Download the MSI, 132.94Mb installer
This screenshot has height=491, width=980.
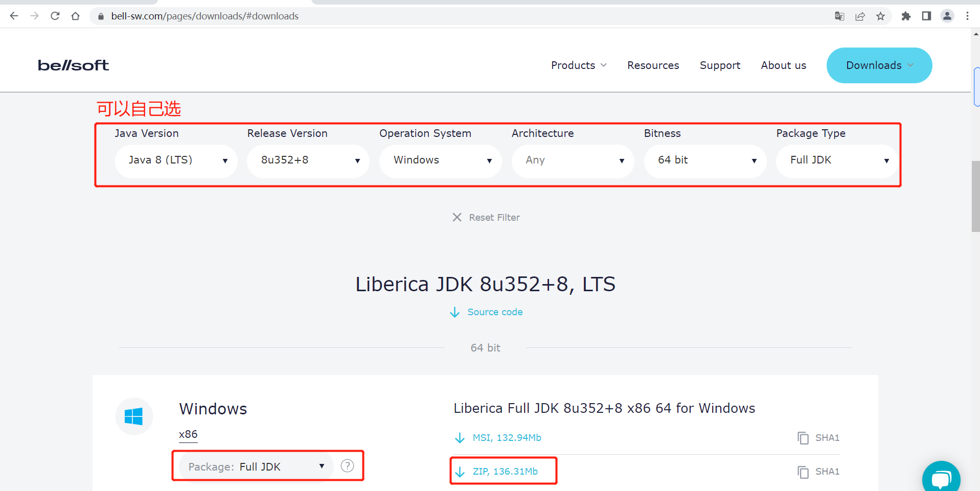[x=507, y=438]
